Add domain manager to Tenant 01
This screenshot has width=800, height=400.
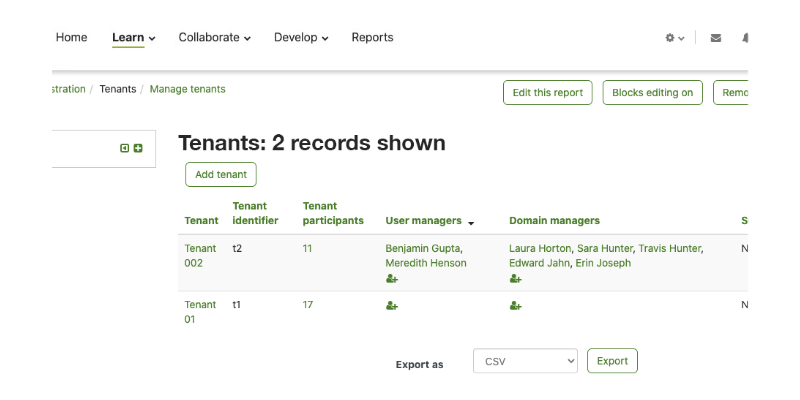515,306
